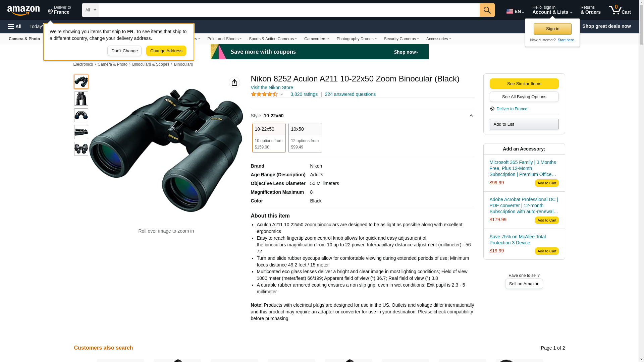Open the Photography Drones menu

click(x=356, y=39)
